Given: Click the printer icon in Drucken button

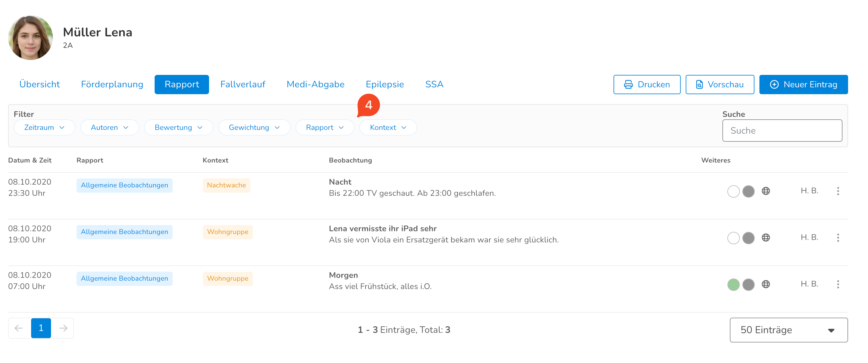Looking at the screenshot, I should 628,85.
